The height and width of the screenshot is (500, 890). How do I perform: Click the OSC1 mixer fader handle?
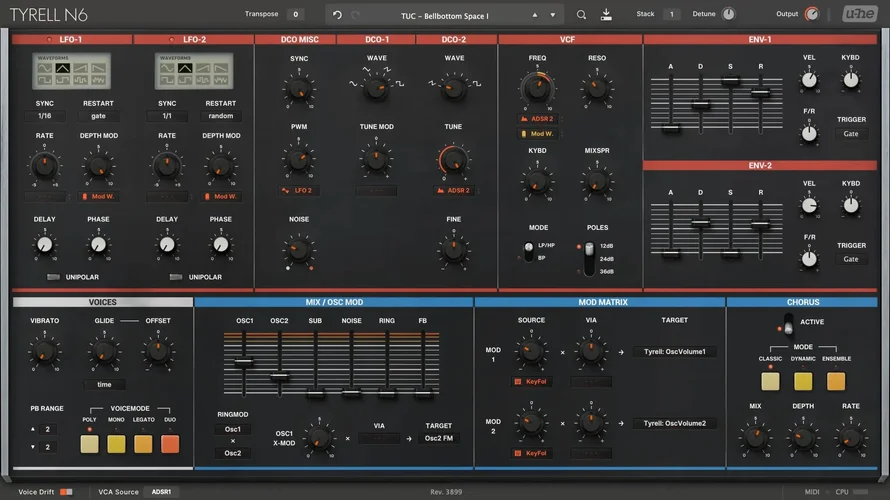tap(243, 362)
